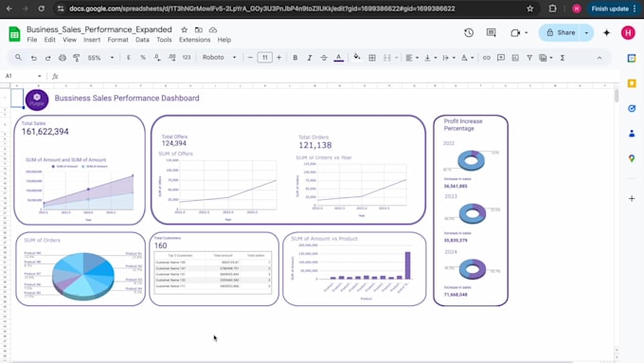This screenshot has height=363, width=644.
Task: Open Share options dropdown arrow
Action: coord(586,33)
